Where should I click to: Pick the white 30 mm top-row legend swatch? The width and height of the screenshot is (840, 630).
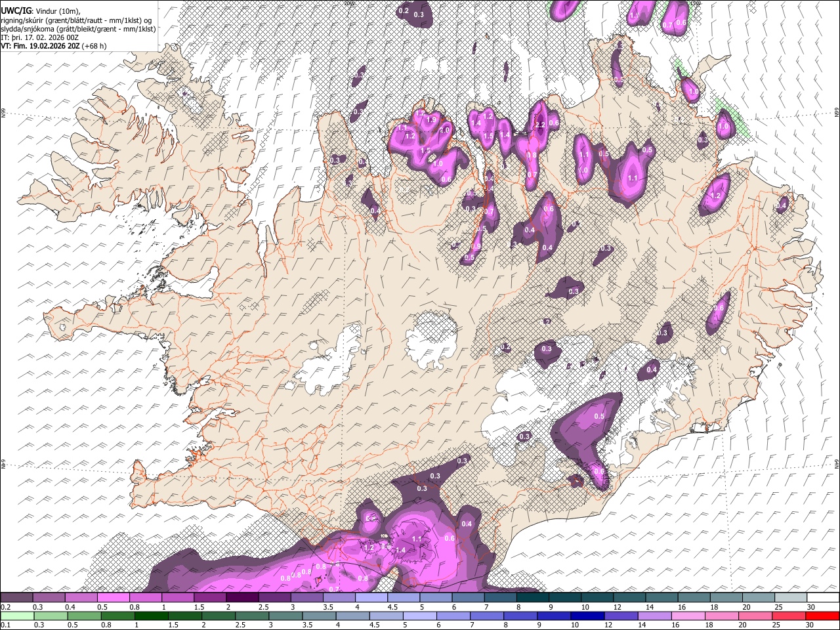click(x=823, y=598)
